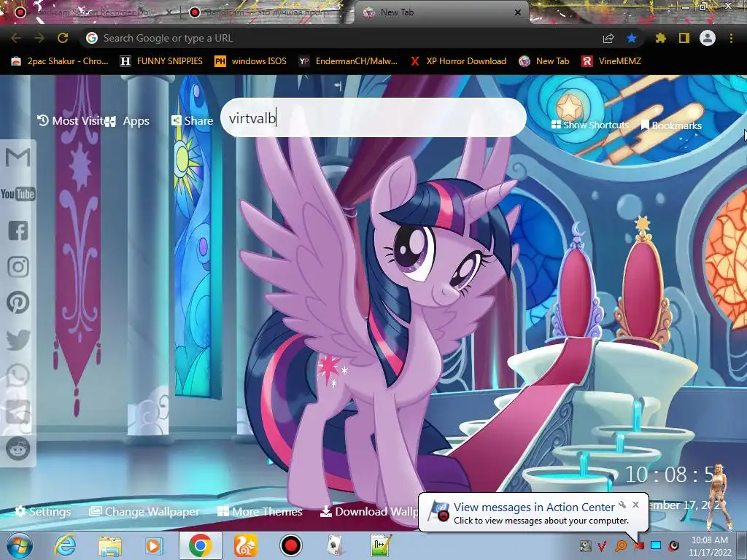Image resolution: width=747 pixels, height=560 pixels.
Task: Click the Share button beside search
Action: [x=192, y=121]
